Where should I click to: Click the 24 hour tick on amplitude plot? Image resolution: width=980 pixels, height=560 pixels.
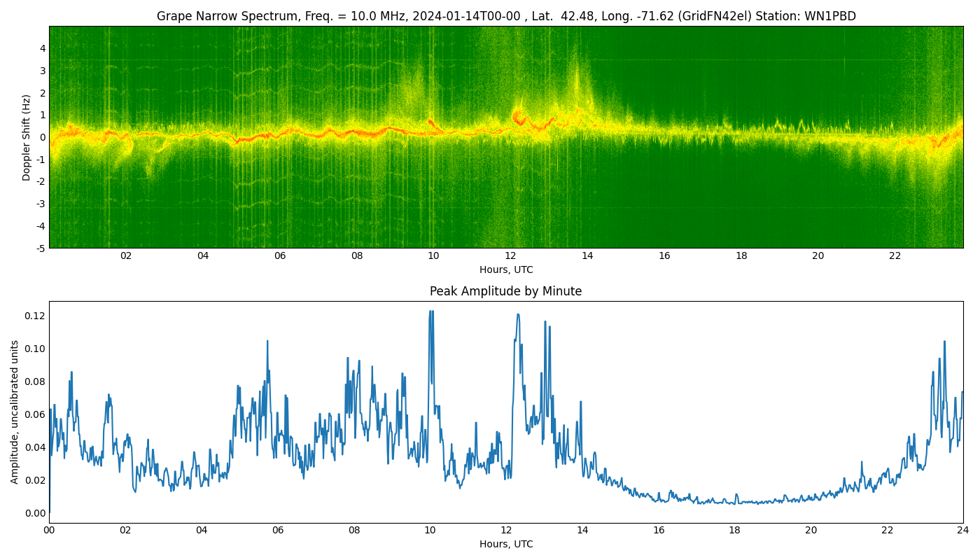point(962,531)
